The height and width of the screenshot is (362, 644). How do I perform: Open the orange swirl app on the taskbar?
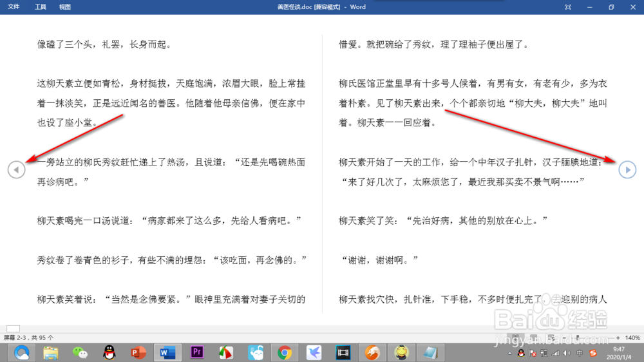coord(372,352)
